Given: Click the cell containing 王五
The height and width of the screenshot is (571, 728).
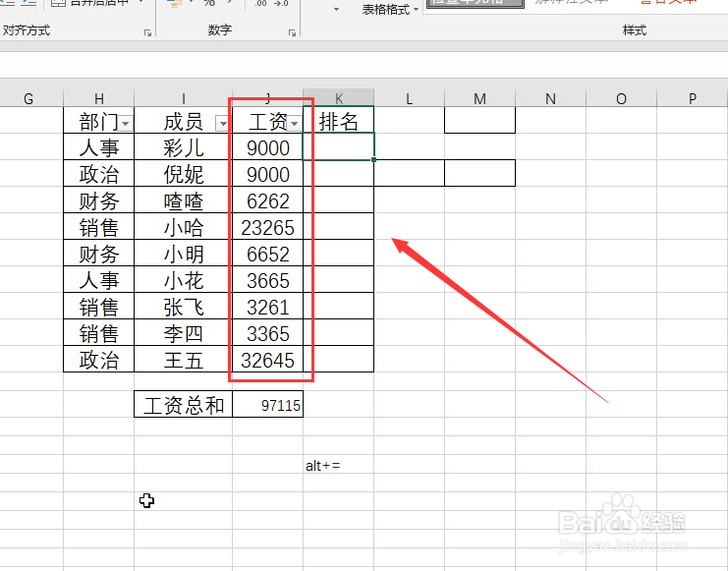Looking at the screenshot, I should [184, 359].
